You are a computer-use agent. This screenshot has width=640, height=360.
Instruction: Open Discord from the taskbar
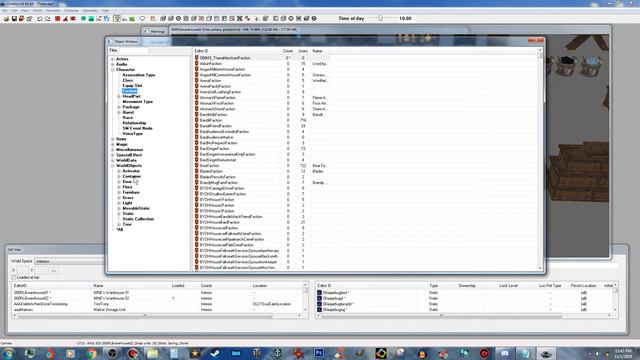pos(505,353)
